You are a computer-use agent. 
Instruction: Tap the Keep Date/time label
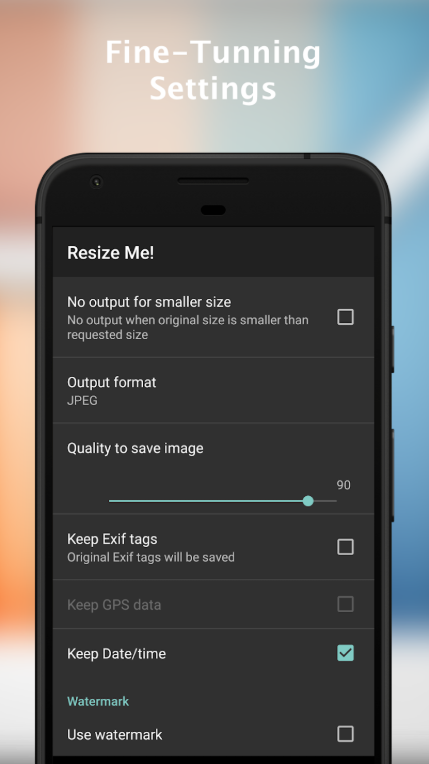117,653
